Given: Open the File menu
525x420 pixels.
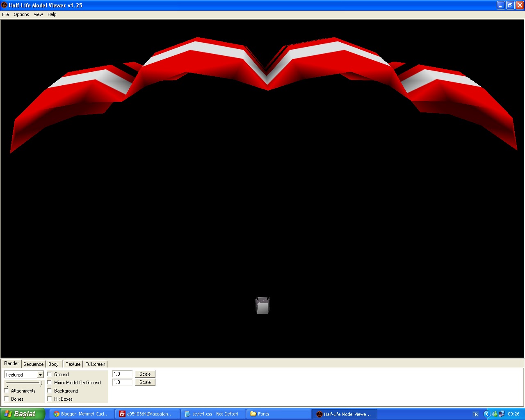Looking at the screenshot, I should [5, 14].
